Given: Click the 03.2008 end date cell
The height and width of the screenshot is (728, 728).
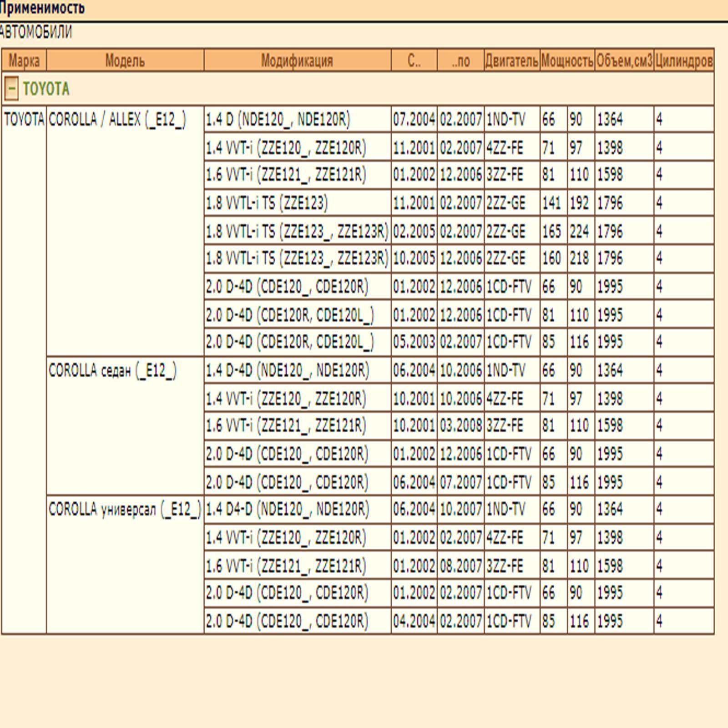Looking at the screenshot, I should pyautogui.click(x=460, y=426).
